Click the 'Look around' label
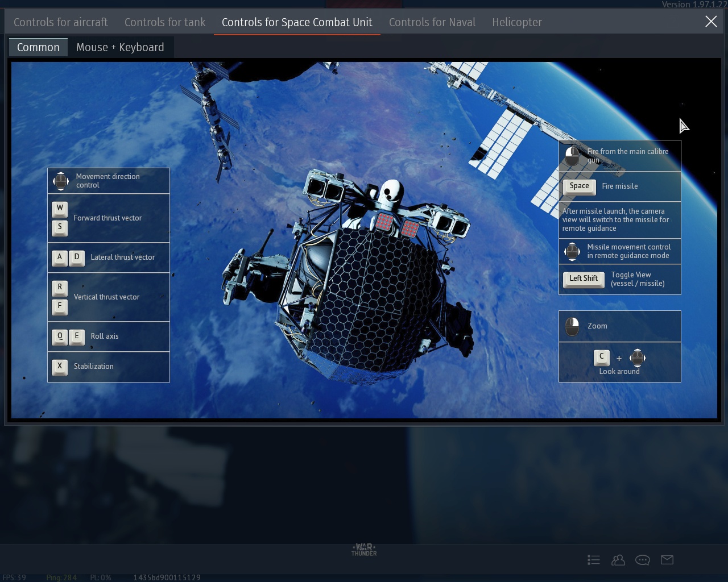728x582 pixels. tap(619, 372)
